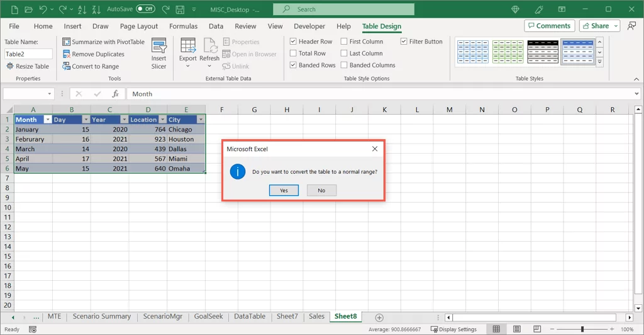644x335 pixels.
Task: Click the Export table icon
Action: tap(187, 47)
